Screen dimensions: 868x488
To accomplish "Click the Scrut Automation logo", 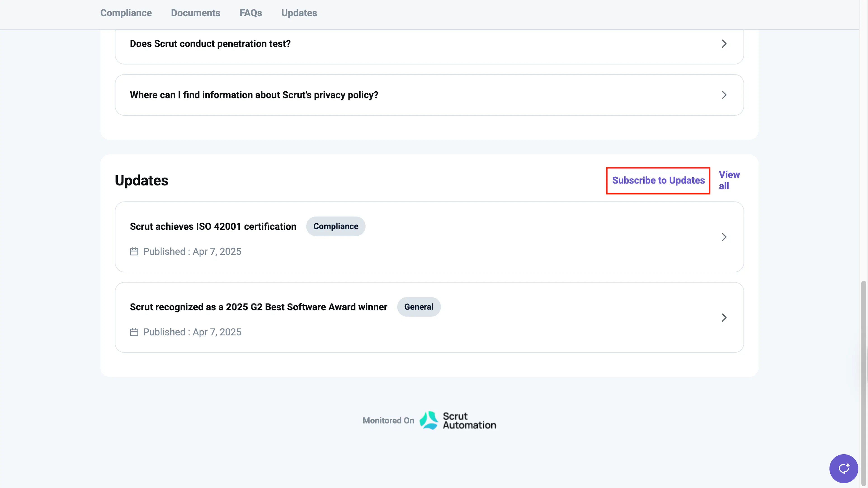I will (x=458, y=421).
